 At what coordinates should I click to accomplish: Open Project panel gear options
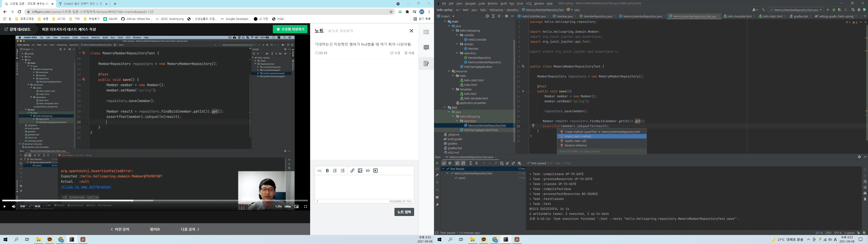(x=506, y=16)
